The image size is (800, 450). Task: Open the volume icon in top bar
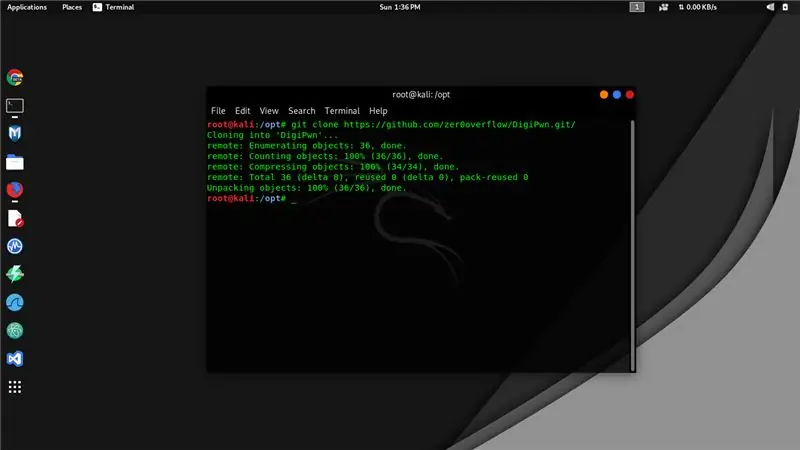pos(770,7)
